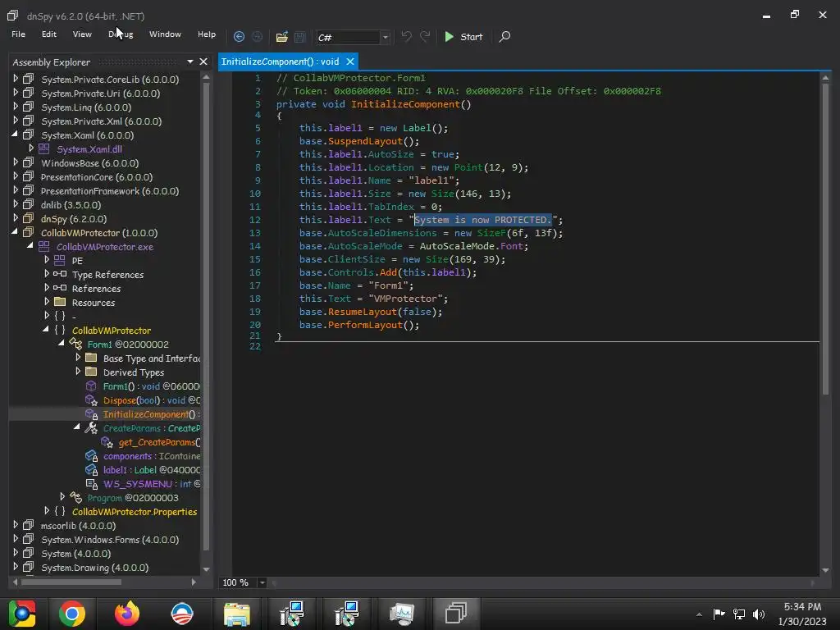The width and height of the screenshot is (840, 630).
Task: Select the References node icon
Action: (x=59, y=288)
